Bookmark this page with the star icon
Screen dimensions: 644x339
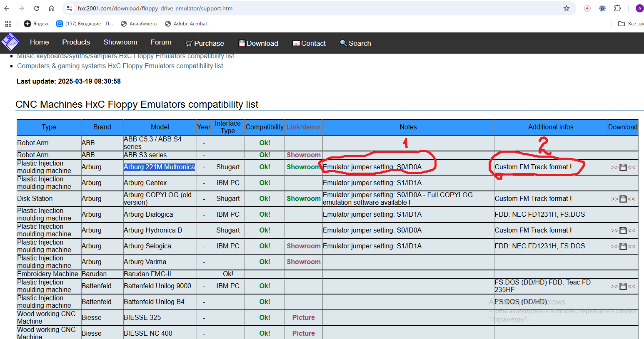pyautogui.click(x=567, y=8)
